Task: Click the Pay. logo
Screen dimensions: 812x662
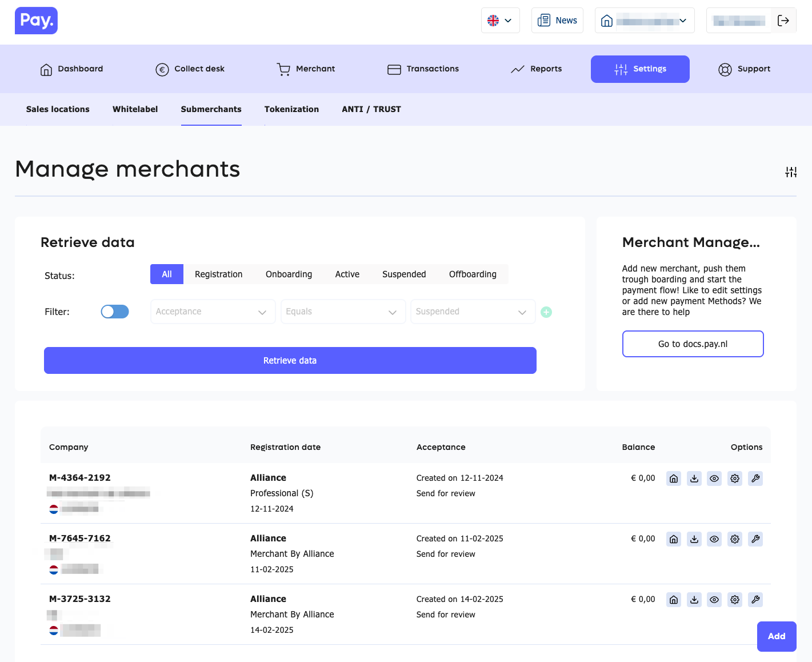Action: click(36, 21)
